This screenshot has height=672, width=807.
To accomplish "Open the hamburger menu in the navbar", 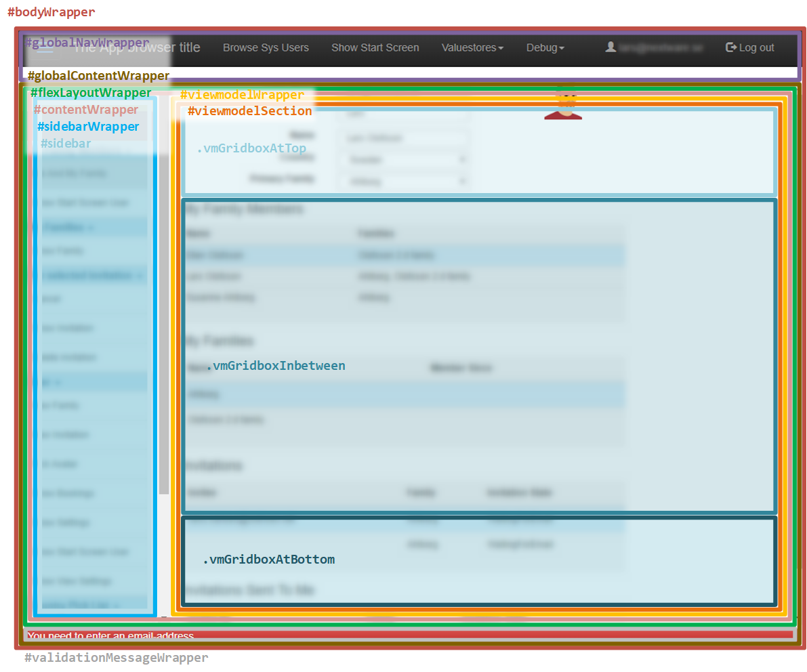I will click(45, 49).
